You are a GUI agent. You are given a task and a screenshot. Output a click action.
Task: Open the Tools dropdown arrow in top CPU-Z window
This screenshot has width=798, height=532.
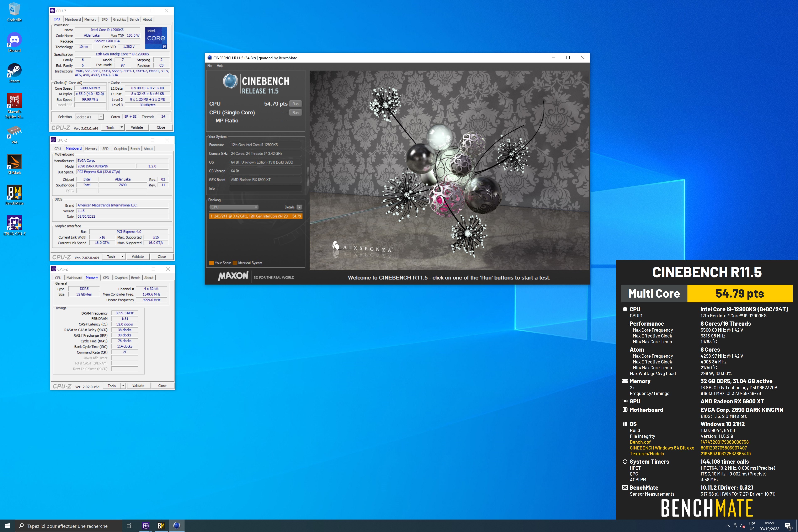pos(122,127)
